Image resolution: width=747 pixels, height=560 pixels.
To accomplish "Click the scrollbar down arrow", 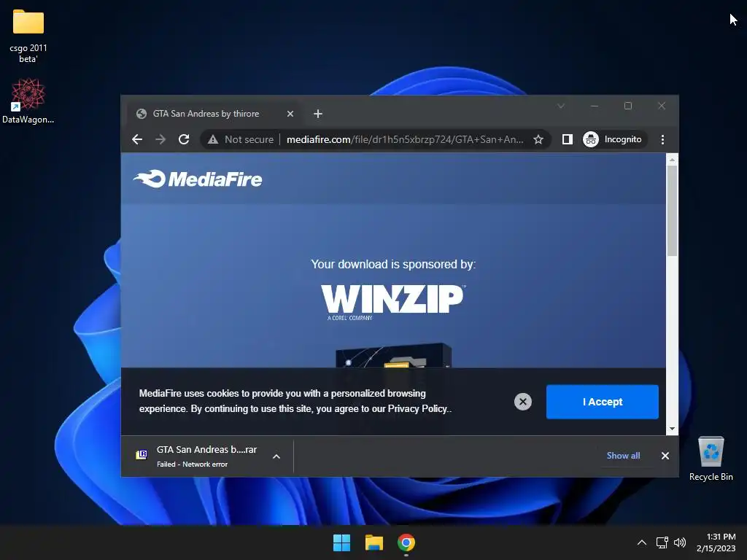I will click(672, 429).
